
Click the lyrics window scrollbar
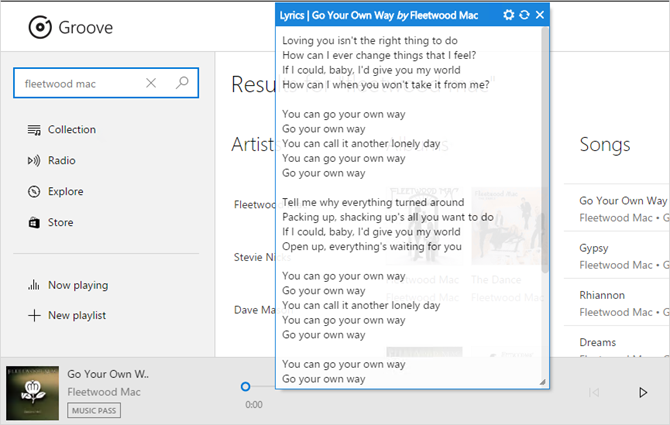pyautogui.click(x=544, y=150)
